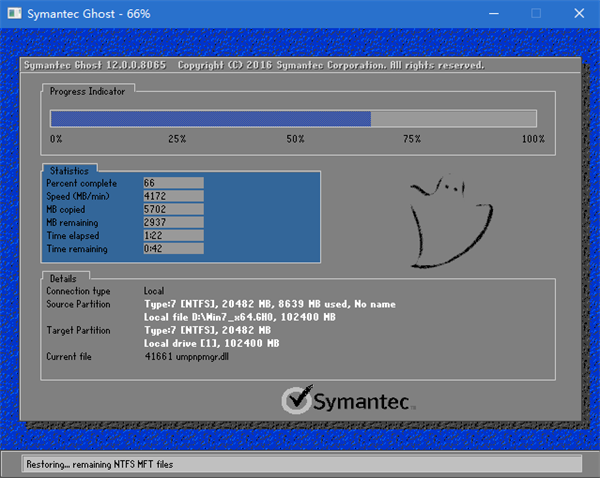Minimize the Symantec Ghost window

pyautogui.click(x=491, y=13)
